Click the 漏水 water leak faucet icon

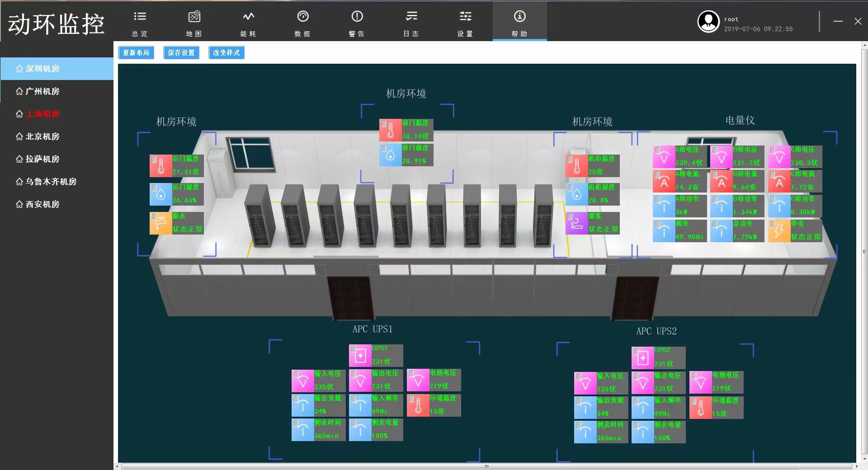click(161, 223)
